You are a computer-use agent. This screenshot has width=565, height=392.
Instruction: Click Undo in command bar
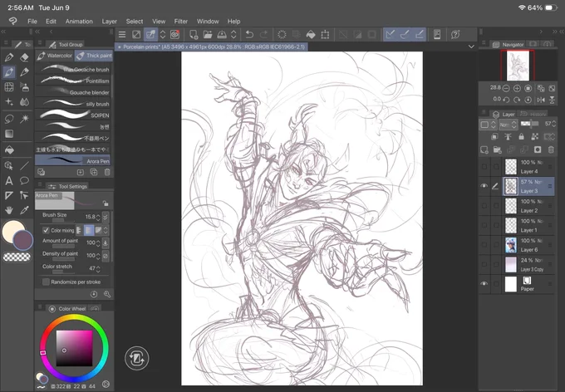pyautogui.click(x=249, y=35)
